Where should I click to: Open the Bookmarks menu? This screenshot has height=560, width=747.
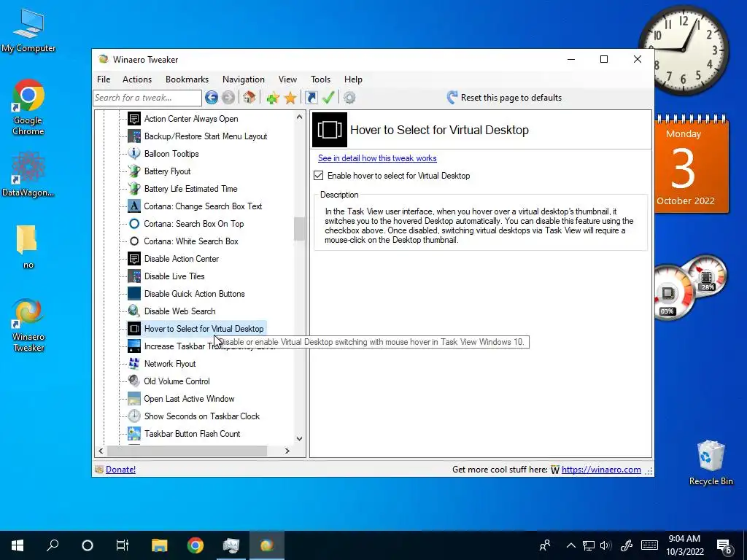(x=187, y=79)
